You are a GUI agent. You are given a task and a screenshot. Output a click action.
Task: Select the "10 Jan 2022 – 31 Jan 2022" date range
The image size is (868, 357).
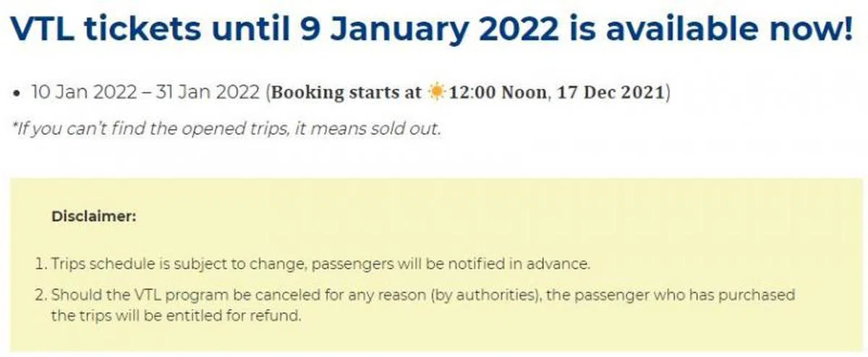point(145,93)
